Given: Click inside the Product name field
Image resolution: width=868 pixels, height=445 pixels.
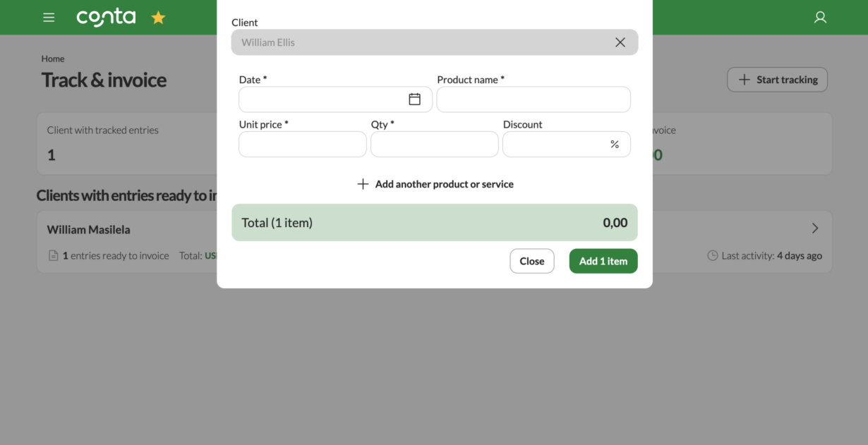Looking at the screenshot, I should pyautogui.click(x=533, y=99).
